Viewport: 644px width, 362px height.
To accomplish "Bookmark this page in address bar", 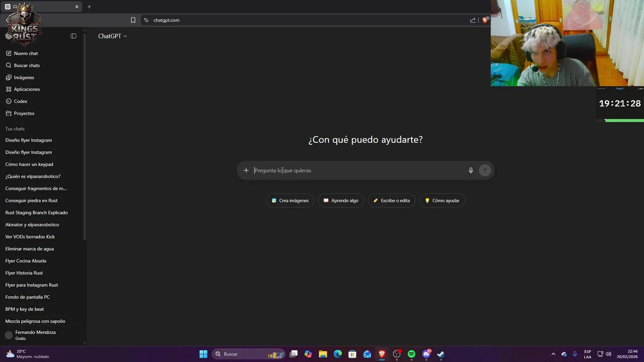I will pos(133,20).
